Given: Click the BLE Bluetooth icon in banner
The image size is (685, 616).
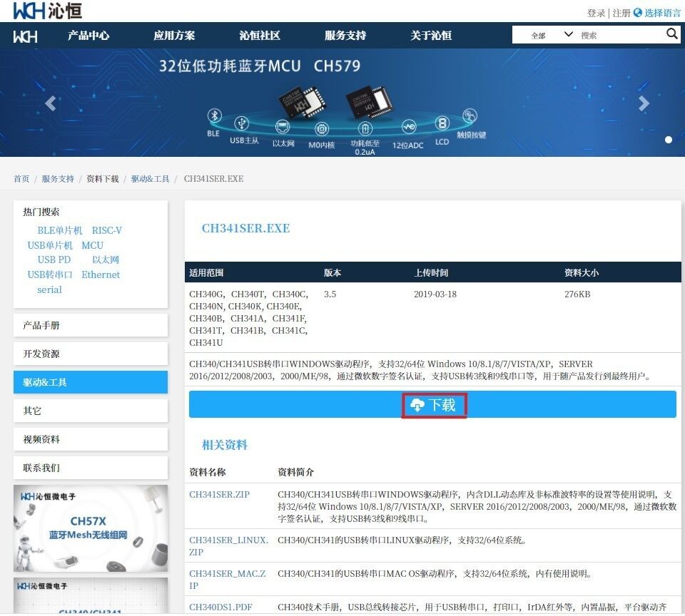Looking at the screenshot, I should coord(214,115).
